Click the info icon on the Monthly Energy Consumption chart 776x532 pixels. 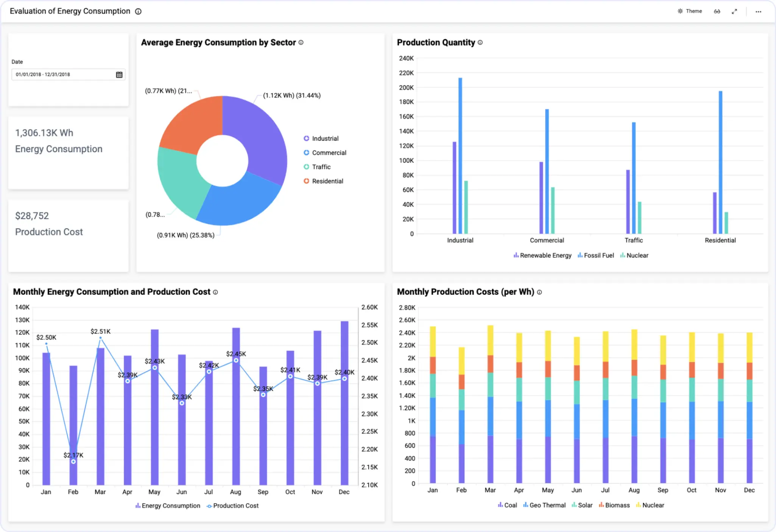pos(215,292)
